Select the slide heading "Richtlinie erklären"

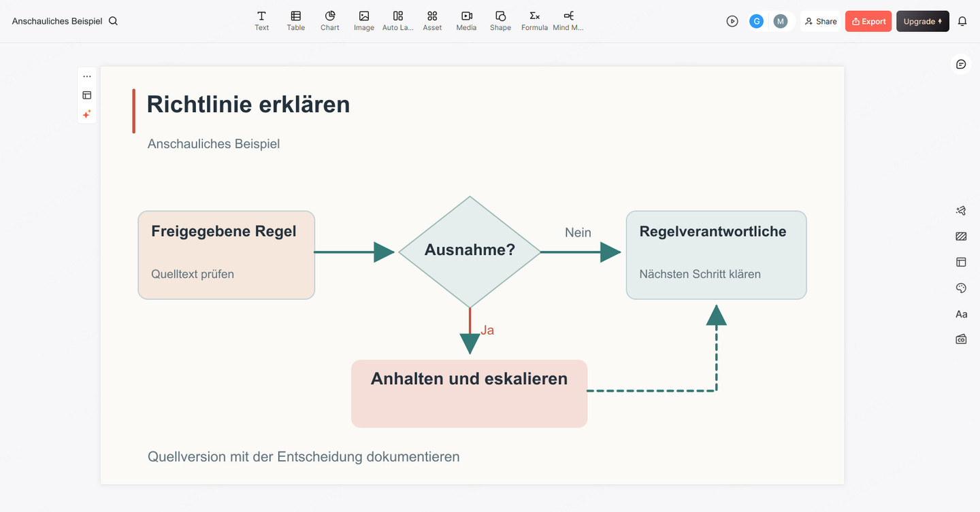248,104
